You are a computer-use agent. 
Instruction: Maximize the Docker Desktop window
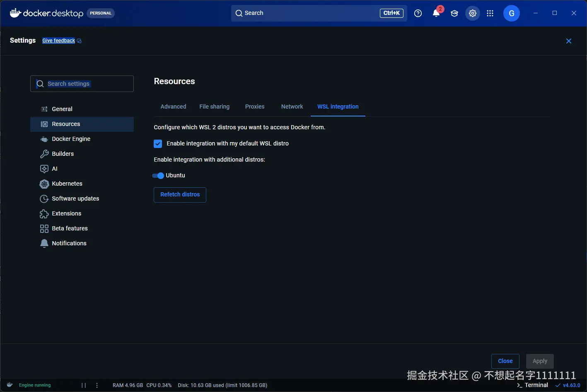tap(555, 13)
